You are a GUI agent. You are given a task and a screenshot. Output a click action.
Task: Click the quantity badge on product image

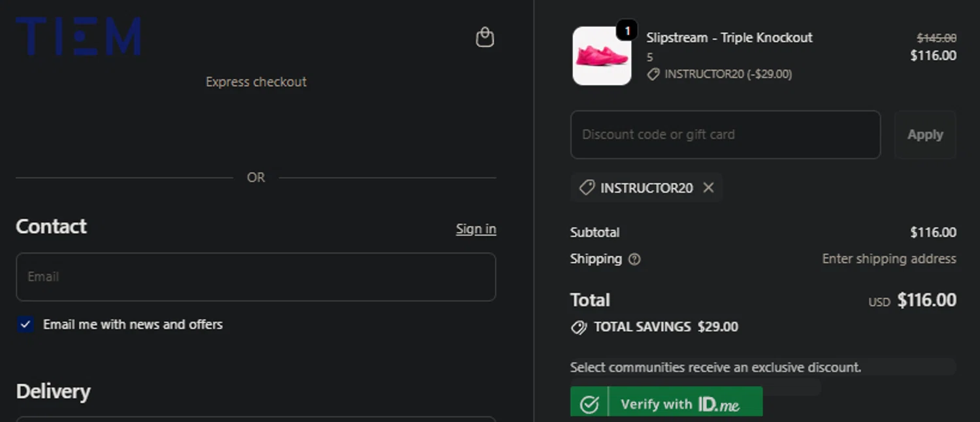pyautogui.click(x=627, y=30)
